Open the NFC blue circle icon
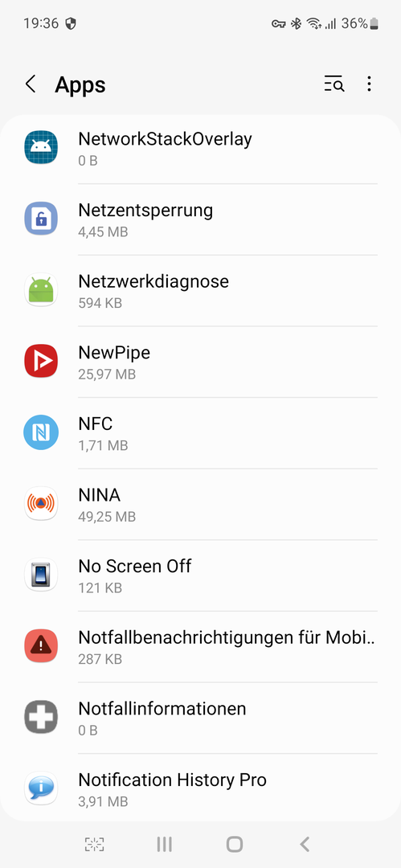 (41, 432)
